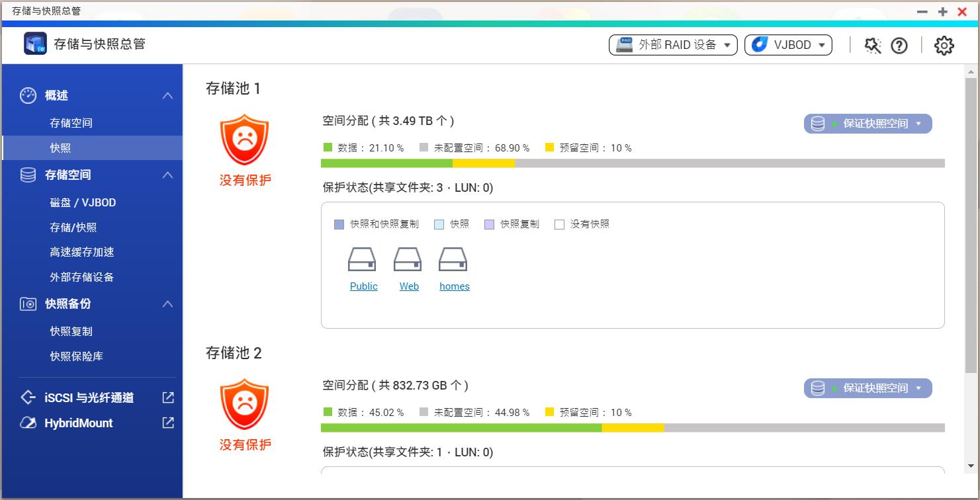Click the 没有快照 legend checkbox
The height and width of the screenshot is (500, 980).
558,224
